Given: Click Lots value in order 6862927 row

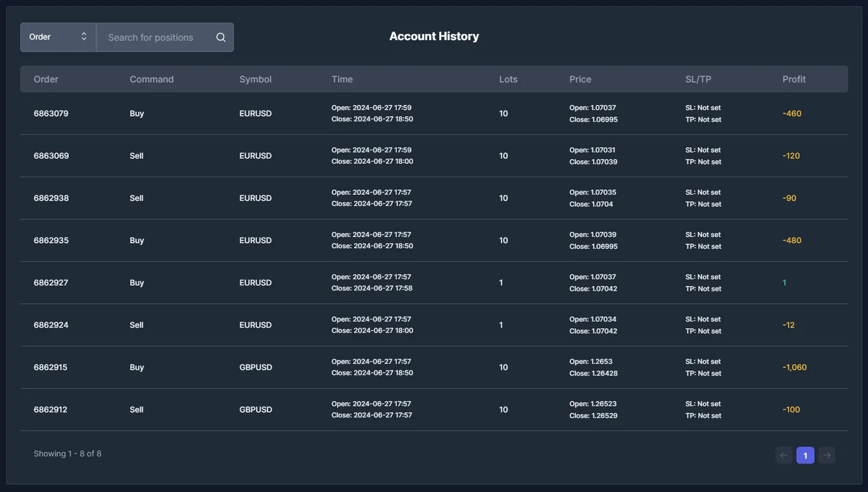Looking at the screenshot, I should pyautogui.click(x=501, y=282).
